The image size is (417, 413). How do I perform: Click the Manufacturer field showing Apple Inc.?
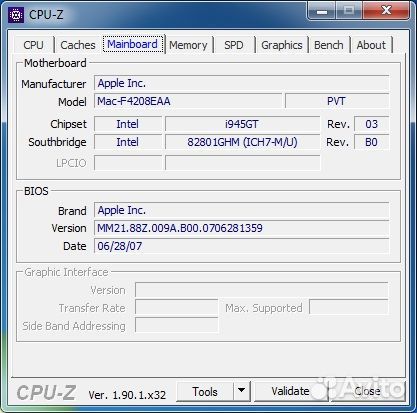(x=242, y=83)
